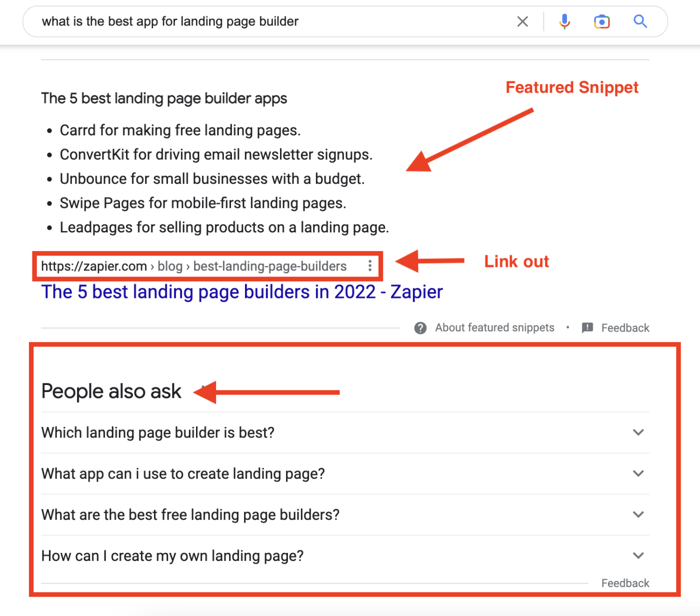This screenshot has width=700, height=616.
Task: Start voice search with microphone icon
Action: (564, 21)
